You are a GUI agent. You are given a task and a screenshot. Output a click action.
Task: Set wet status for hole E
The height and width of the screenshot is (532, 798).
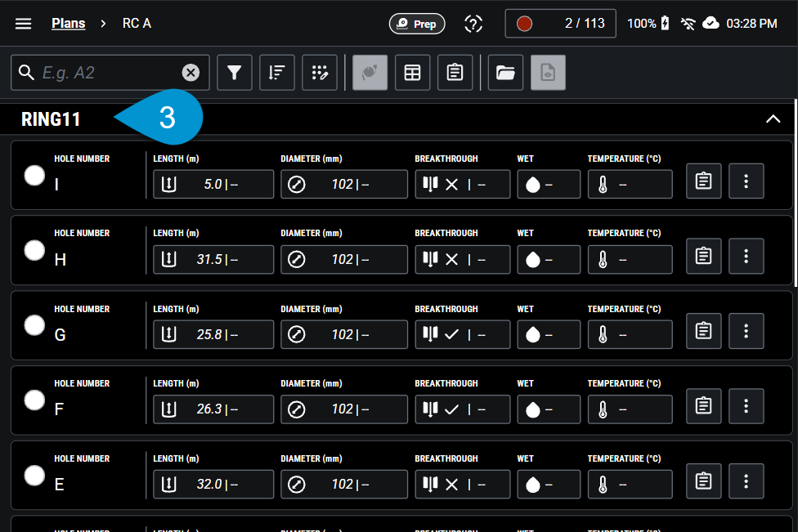(x=549, y=484)
